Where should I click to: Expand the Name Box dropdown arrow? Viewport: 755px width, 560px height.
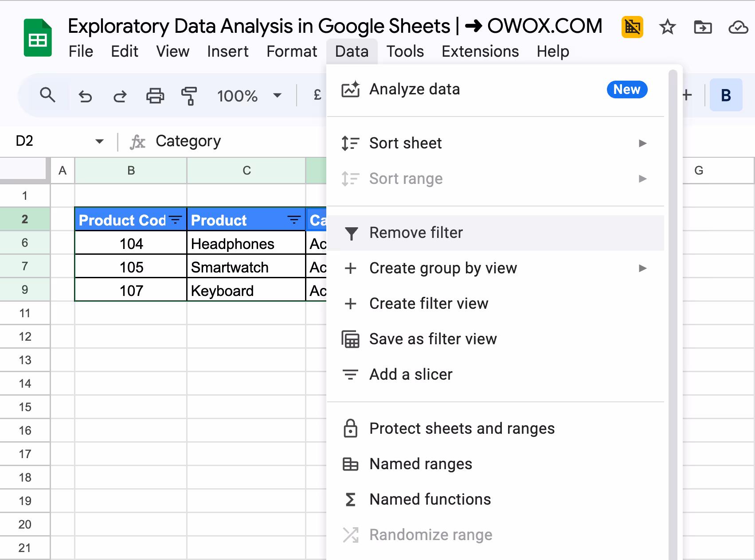(99, 141)
